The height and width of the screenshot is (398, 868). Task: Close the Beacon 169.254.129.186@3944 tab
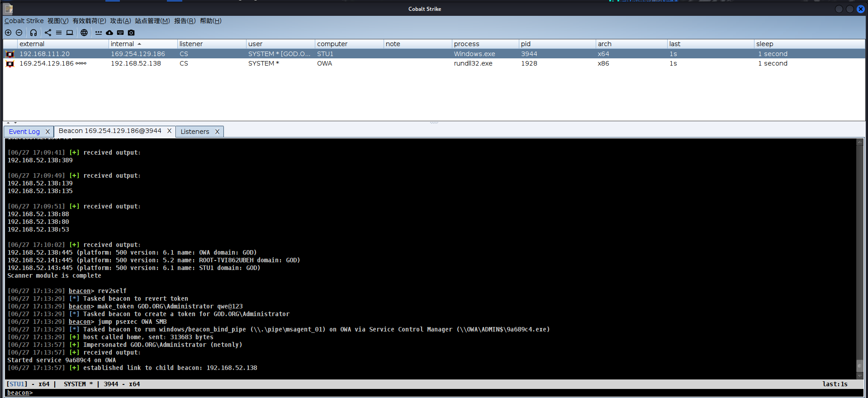pyautogui.click(x=169, y=131)
